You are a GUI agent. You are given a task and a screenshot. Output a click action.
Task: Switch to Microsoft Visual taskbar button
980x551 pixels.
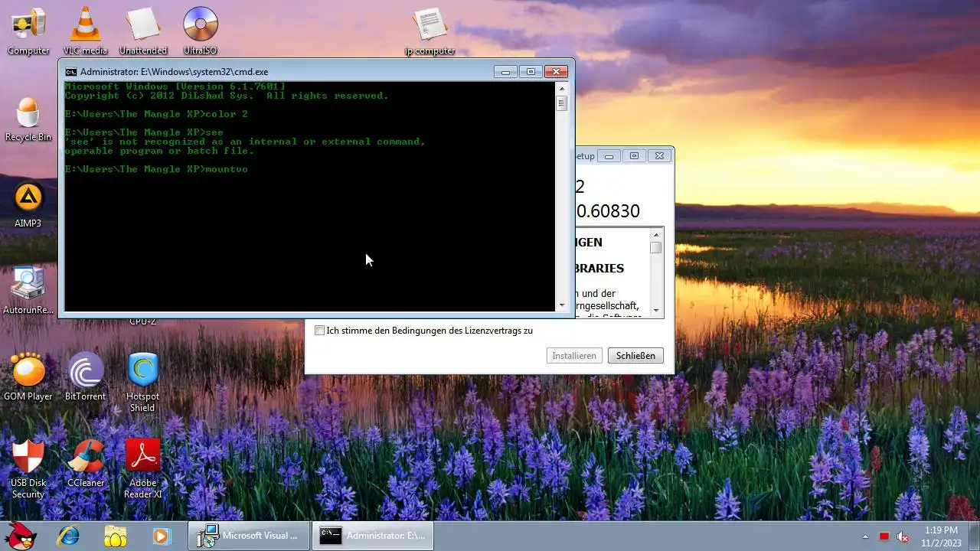[x=250, y=536]
